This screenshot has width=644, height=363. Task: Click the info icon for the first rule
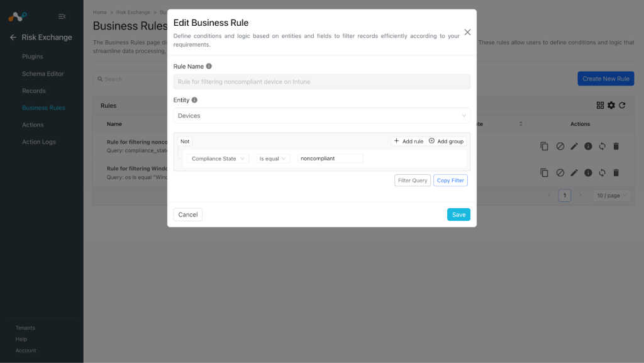588,146
